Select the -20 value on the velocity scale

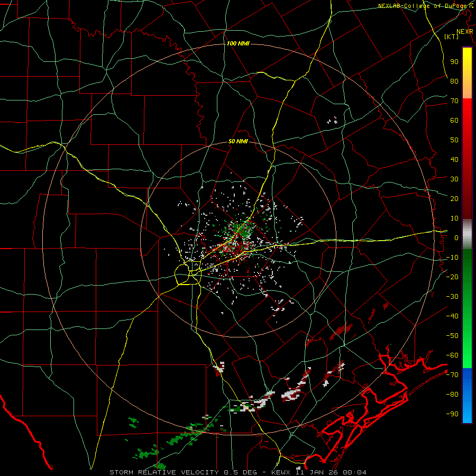pos(452,277)
